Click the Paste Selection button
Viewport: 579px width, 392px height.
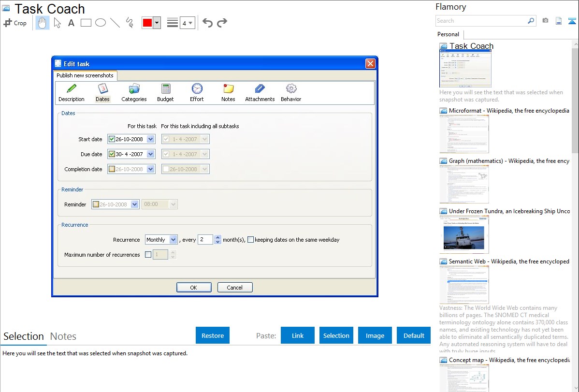[336, 335]
